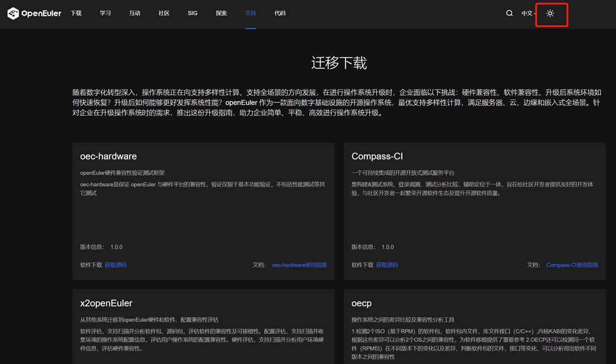Image resolution: width=616 pixels, height=364 pixels.
Task: Open the 社区 navigation menu
Action: (x=164, y=13)
